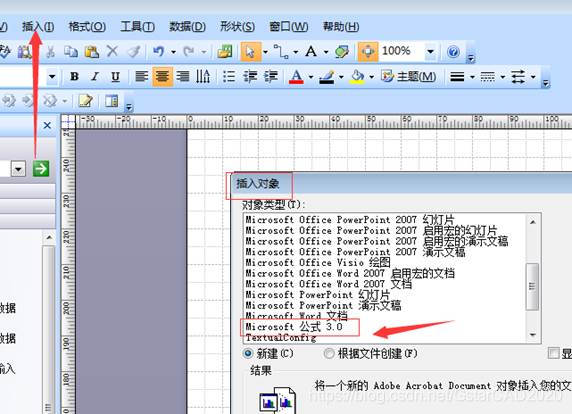572x414 pixels.
Task: Toggle Bold formatting
Action: coord(74,77)
